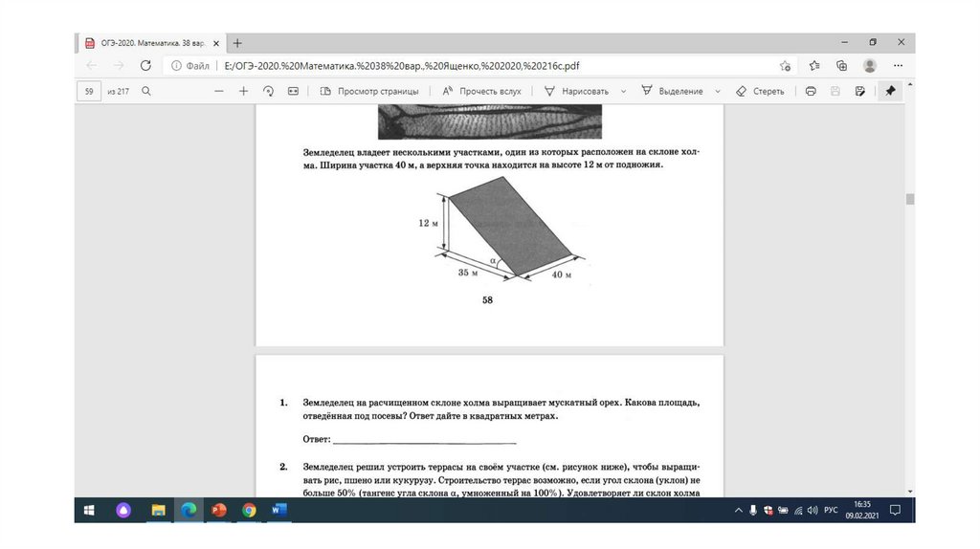Open the user profile avatar
980x549 pixels.
tap(869, 66)
